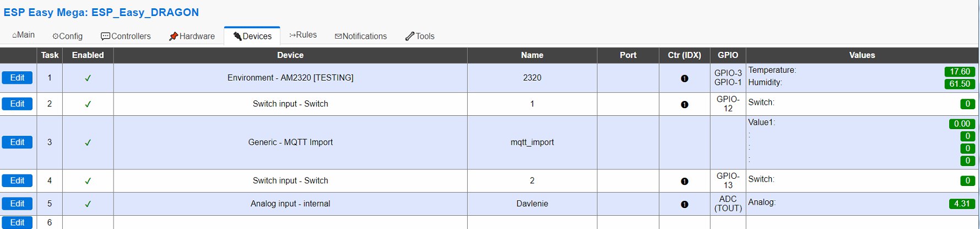Click the enabled checkmark for Davlenie

[88, 204]
